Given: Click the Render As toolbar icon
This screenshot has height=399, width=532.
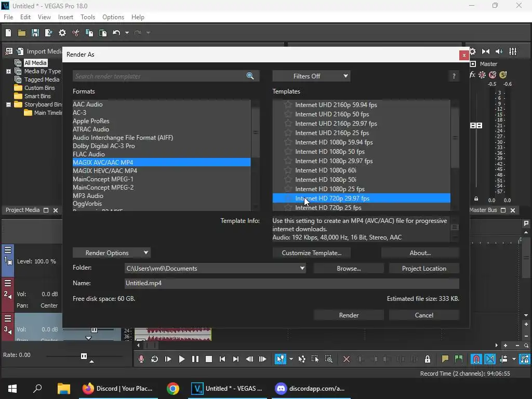Looking at the screenshot, I should click(48, 33).
